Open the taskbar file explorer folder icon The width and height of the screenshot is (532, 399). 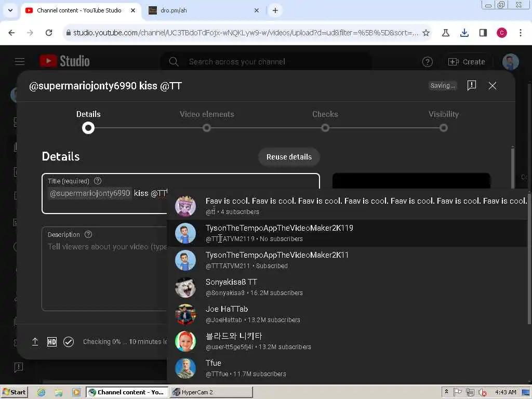coord(59,392)
